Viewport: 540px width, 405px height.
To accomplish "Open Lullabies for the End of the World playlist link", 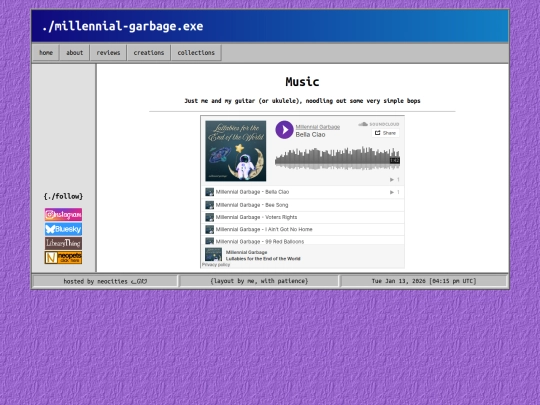I will coord(263,259).
